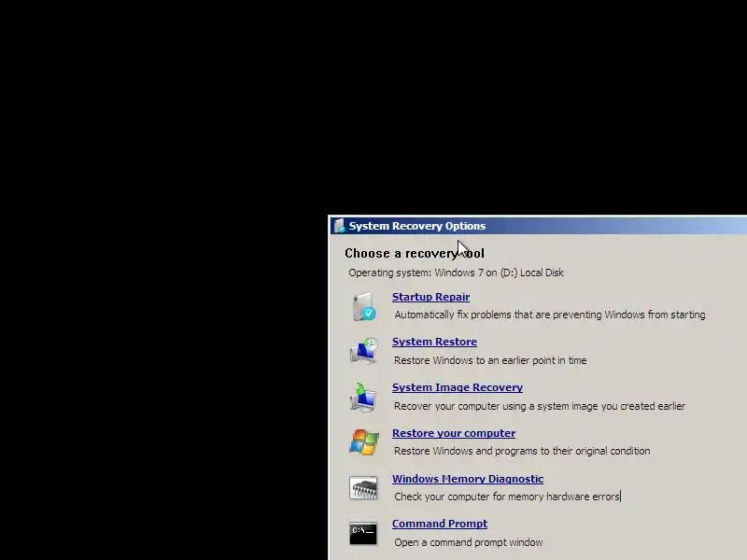Click 'Check your computer for memory hardware errors'
The image size is (747, 560).
point(507,497)
